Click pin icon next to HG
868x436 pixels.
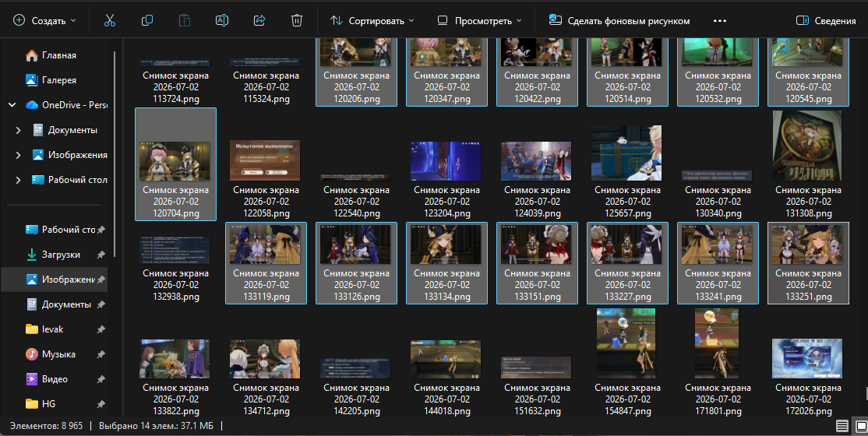pyautogui.click(x=101, y=404)
